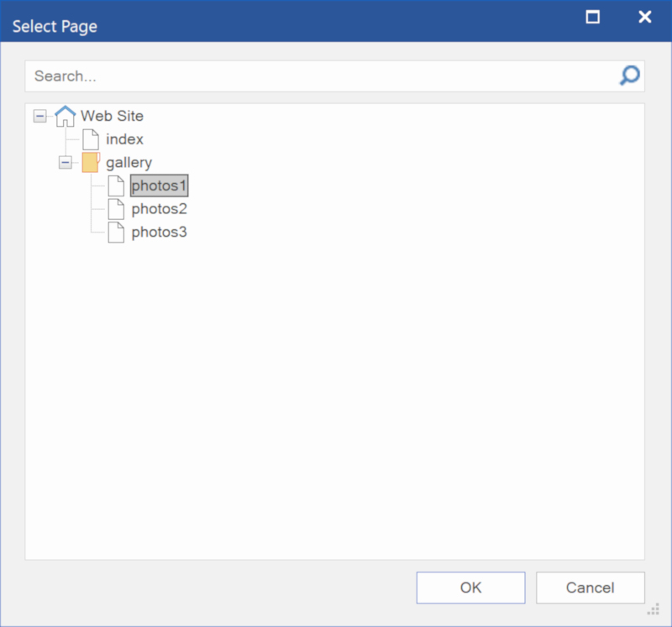This screenshot has height=627, width=672.
Task: Select the index page label
Action: coord(124,139)
